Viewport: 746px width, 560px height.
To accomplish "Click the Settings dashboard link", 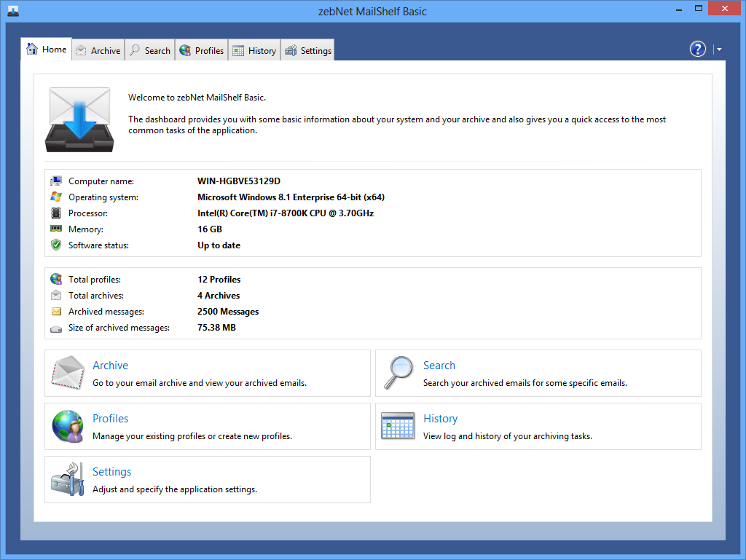I will click(x=111, y=472).
